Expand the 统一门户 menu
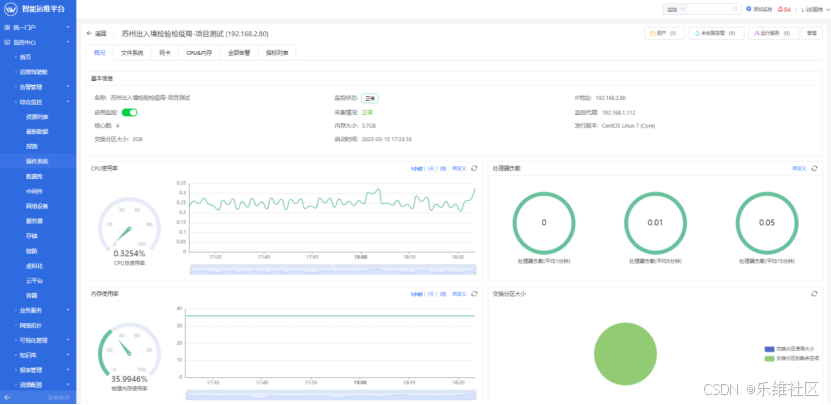This screenshot has height=405, width=831. pyautogui.click(x=68, y=27)
